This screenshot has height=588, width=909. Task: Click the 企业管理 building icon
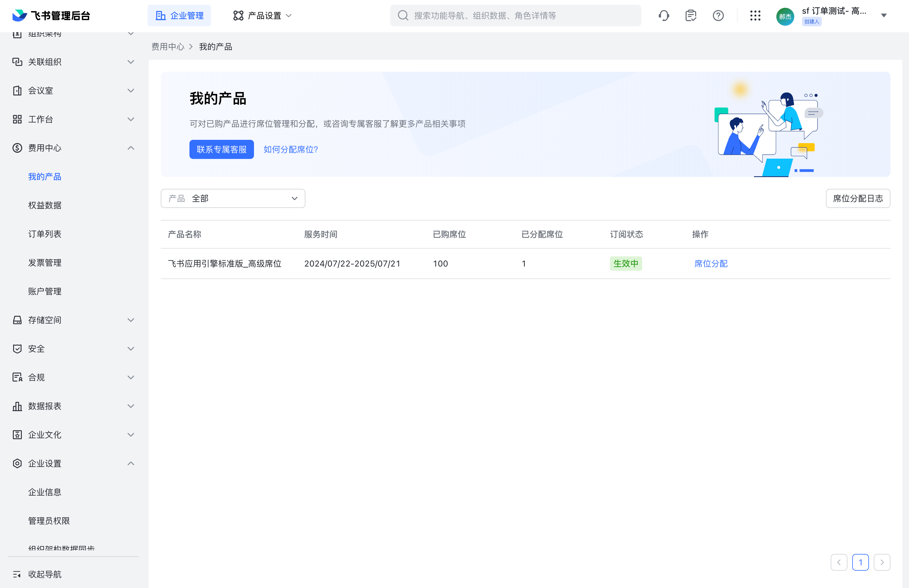tap(161, 16)
